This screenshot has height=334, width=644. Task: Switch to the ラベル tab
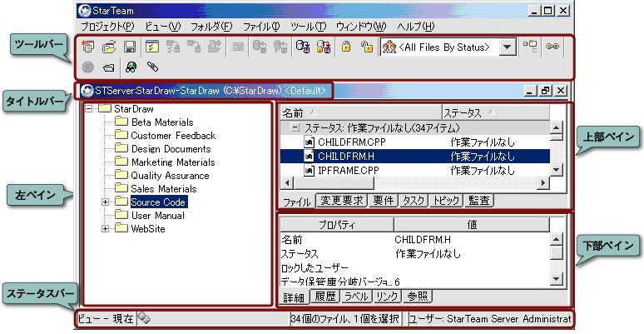point(356,297)
